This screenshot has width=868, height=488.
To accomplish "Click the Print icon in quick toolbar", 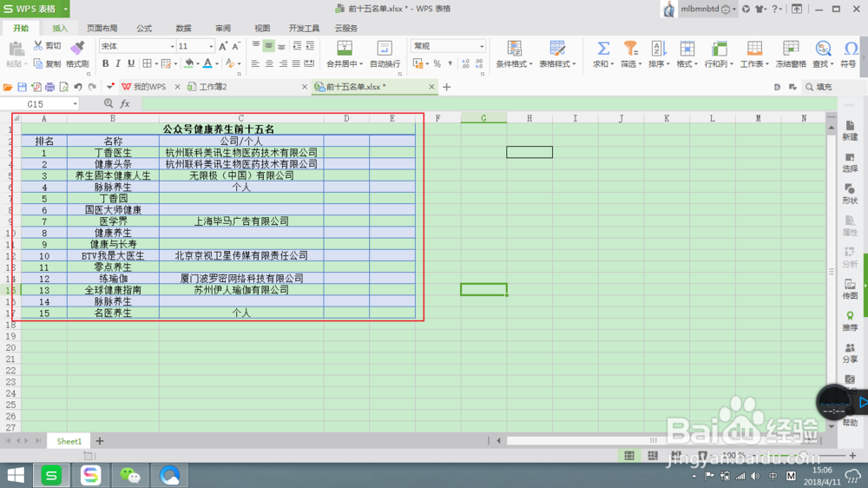I will tap(49, 87).
